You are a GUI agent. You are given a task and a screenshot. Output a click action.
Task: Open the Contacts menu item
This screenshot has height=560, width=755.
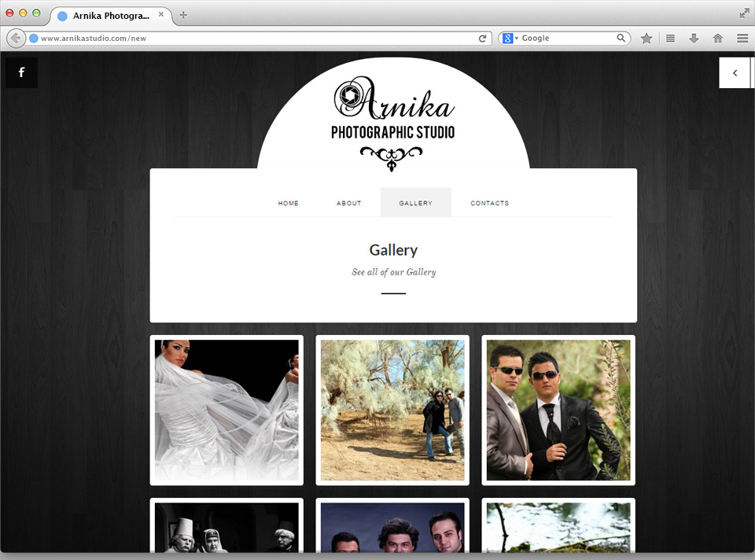pos(489,203)
